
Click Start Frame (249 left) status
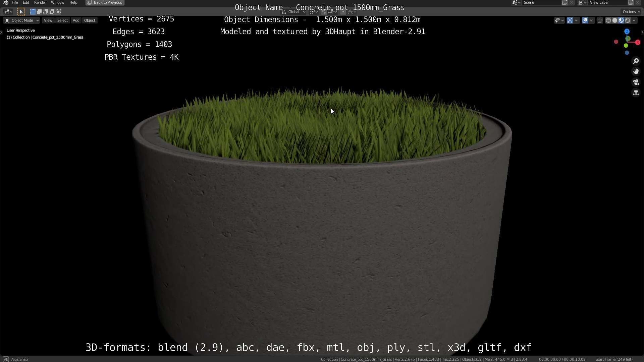pos(614,359)
